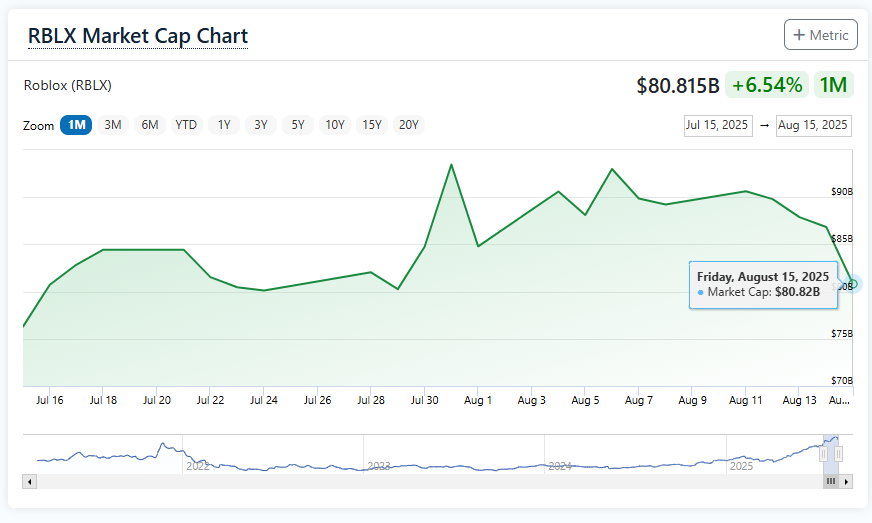Click the Aug 3 x-axis label
This screenshot has height=523, width=872.
pos(532,400)
